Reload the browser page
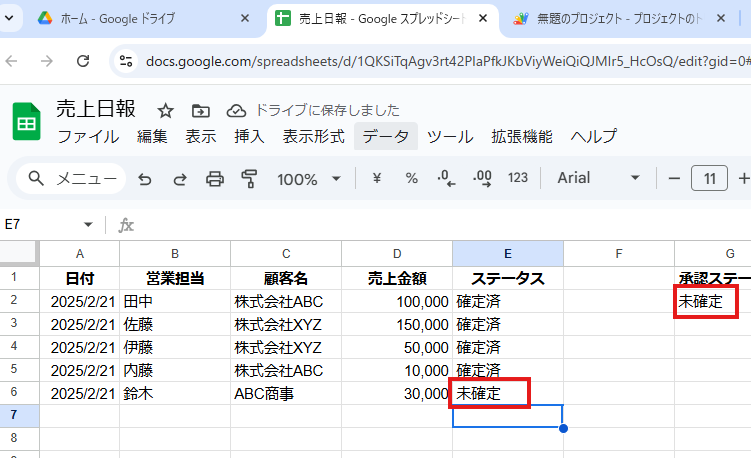The height and width of the screenshot is (458, 751). pos(83,61)
